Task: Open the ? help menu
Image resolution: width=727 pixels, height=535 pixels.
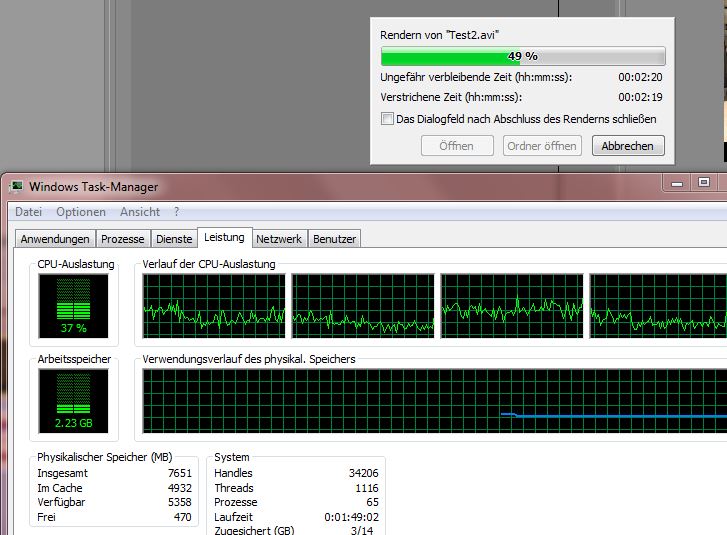Action: (x=176, y=212)
